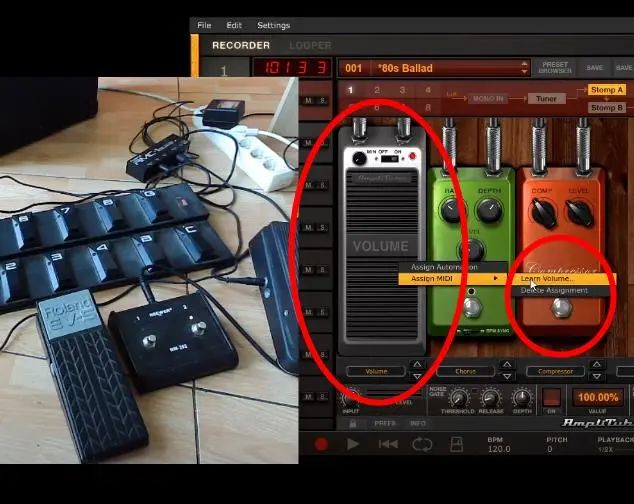The width and height of the screenshot is (634, 504).
Task: Open the File menu
Action: [204, 25]
